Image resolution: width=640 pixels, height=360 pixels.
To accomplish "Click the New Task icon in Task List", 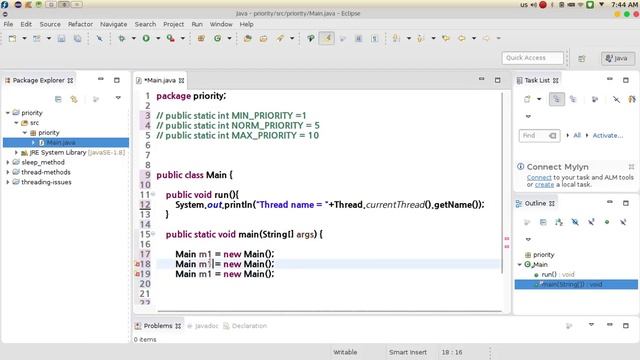I will pos(527,99).
